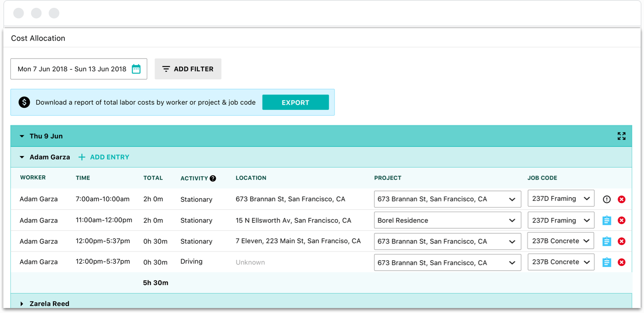Click the TIME column header

(x=83, y=178)
